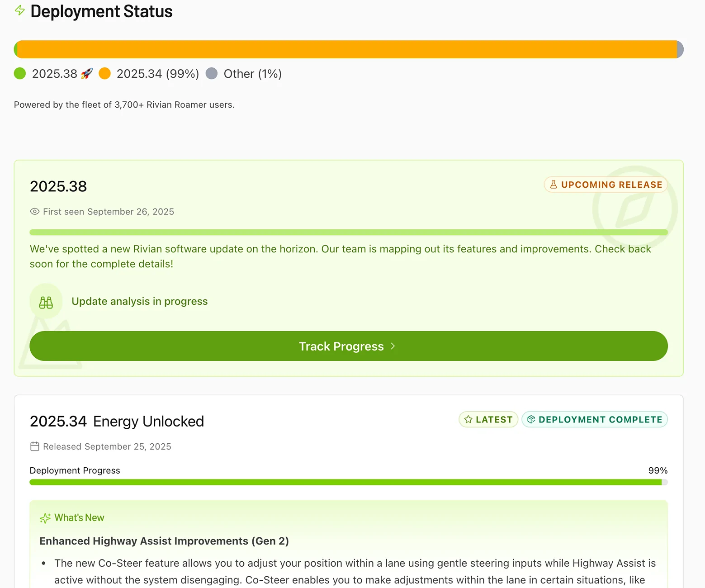Click the gray Other segment at the bar's end
705x588 pixels.
pyautogui.click(x=680, y=49)
